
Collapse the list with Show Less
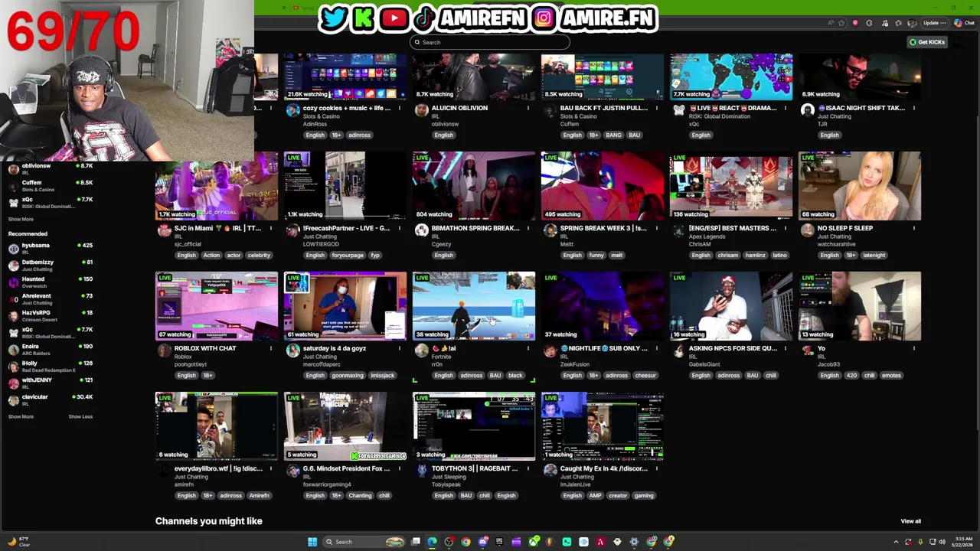pyautogui.click(x=80, y=416)
